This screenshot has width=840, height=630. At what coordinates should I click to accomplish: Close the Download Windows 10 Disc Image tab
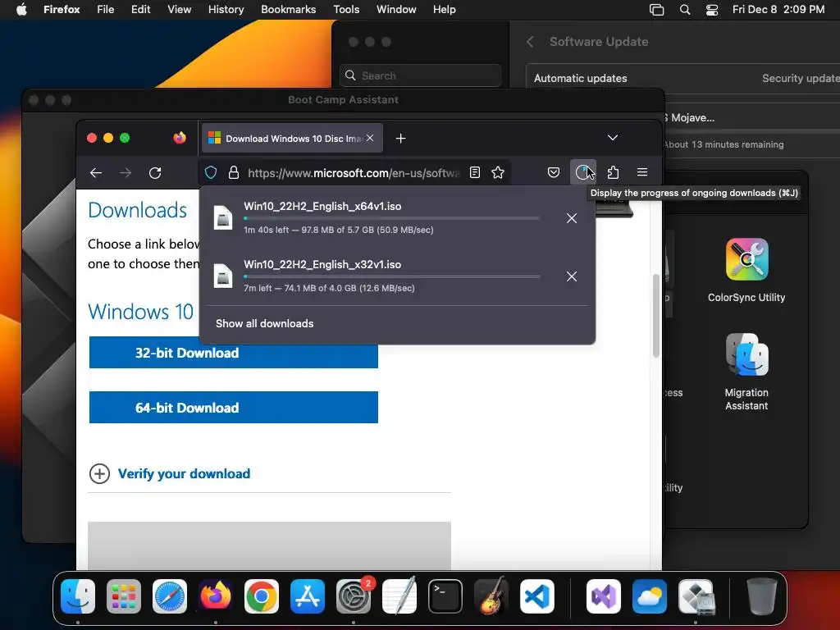tap(370, 138)
